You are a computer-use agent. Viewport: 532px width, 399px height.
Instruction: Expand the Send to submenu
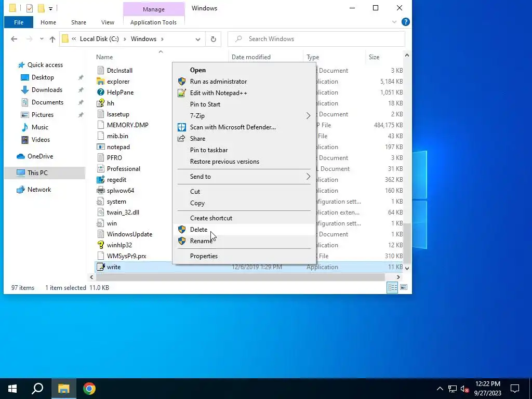tap(308, 177)
